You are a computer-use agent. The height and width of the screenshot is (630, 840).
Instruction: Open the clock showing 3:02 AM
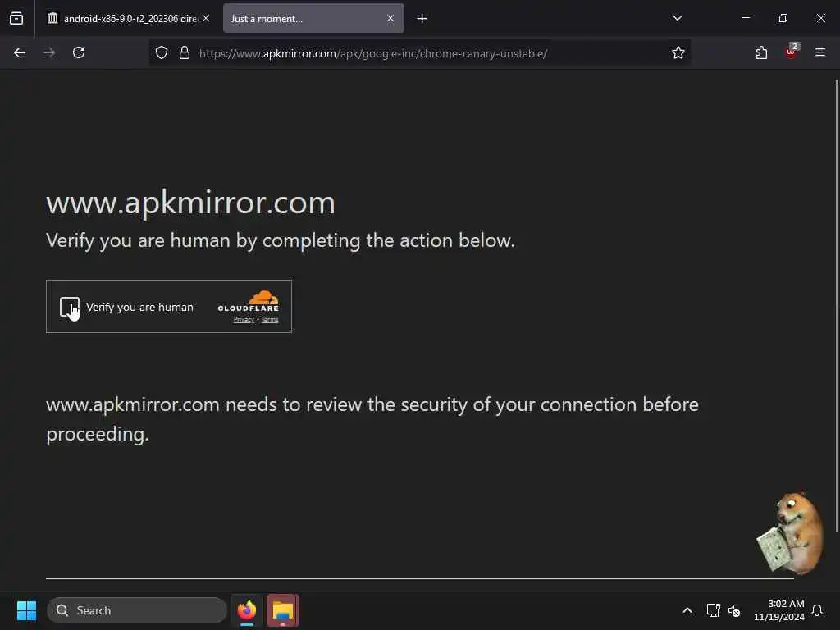click(779, 610)
